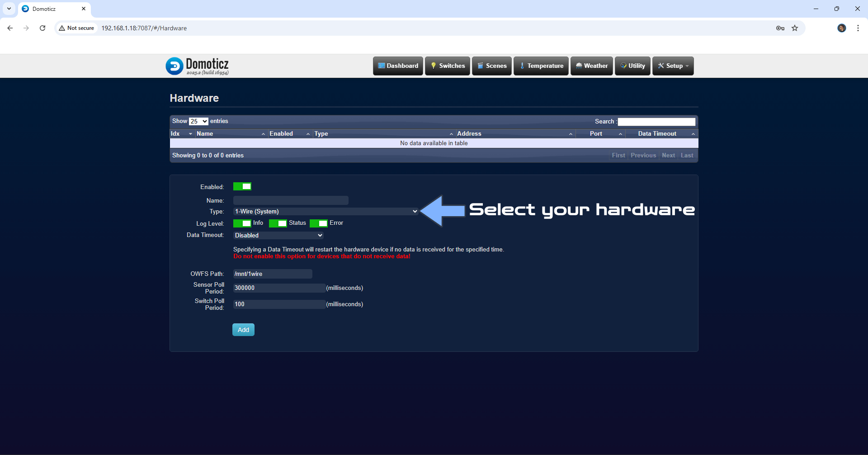
Task: Select the Utility menu item
Action: click(632, 66)
